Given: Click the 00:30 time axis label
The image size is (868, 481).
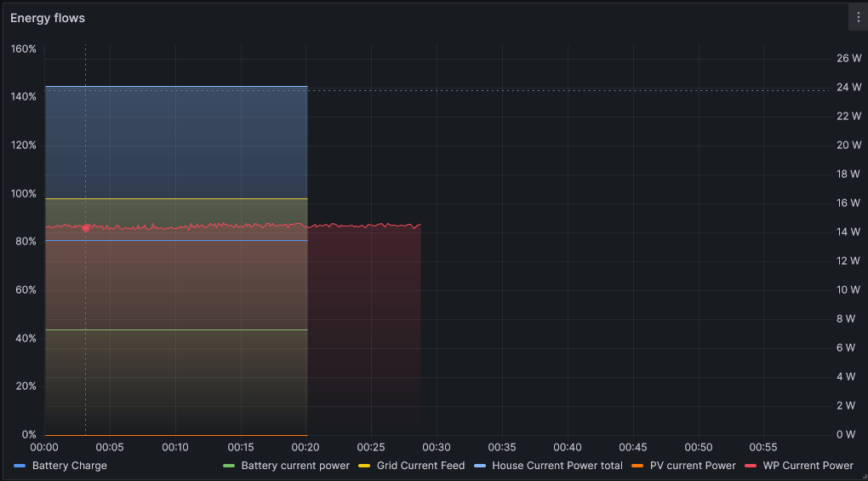Looking at the screenshot, I should pyautogui.click(x=437, y=447).
